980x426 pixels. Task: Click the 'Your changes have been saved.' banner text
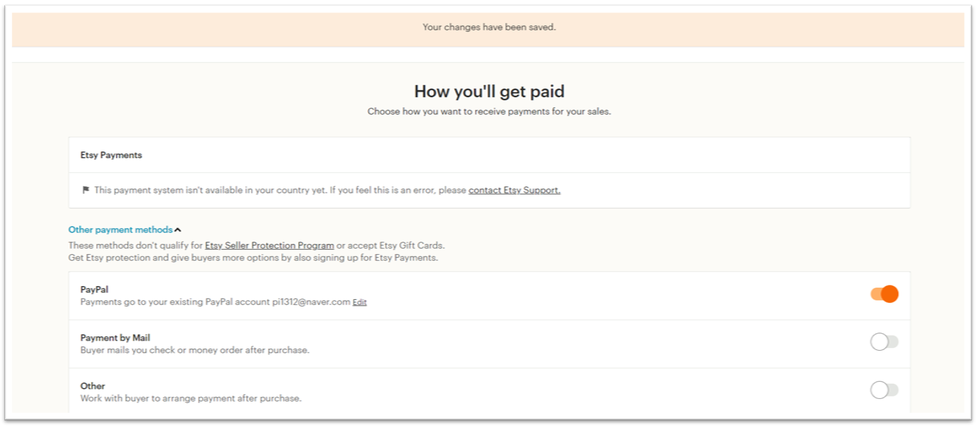(489, 27)
